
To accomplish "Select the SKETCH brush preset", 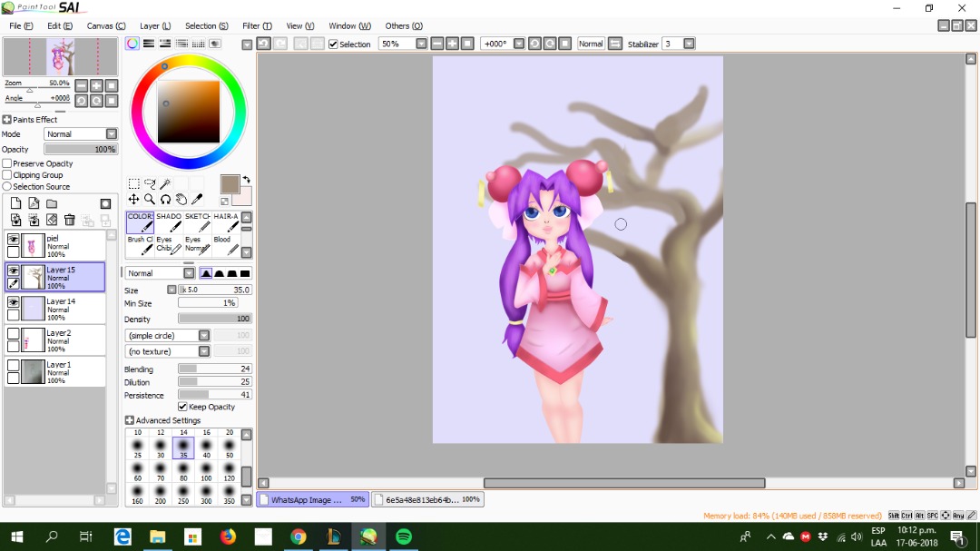I will 197,222.
